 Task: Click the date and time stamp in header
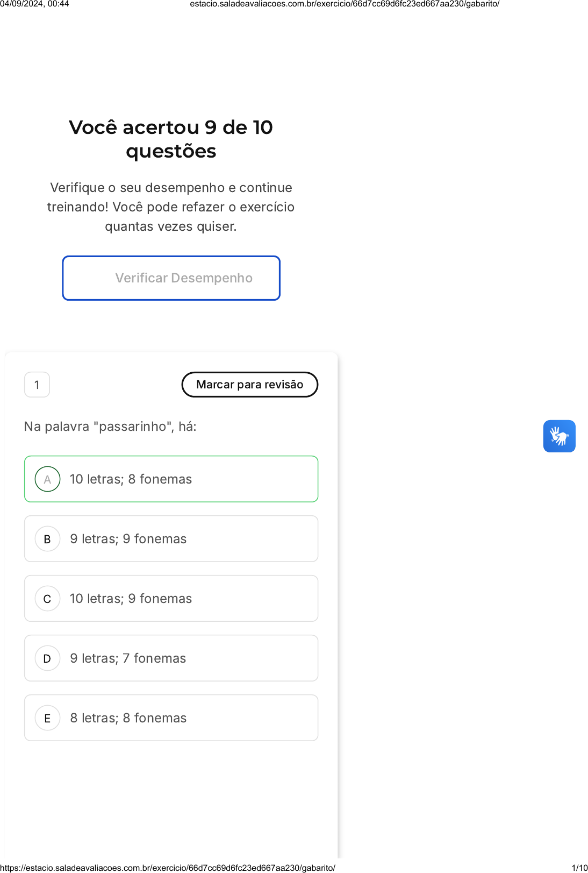[34, 4]
